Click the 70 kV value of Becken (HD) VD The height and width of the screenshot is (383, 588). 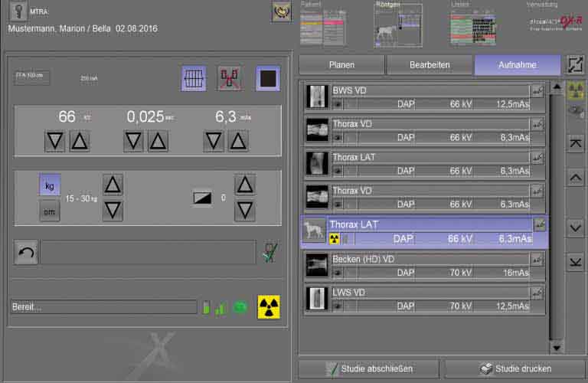[460, 273]
